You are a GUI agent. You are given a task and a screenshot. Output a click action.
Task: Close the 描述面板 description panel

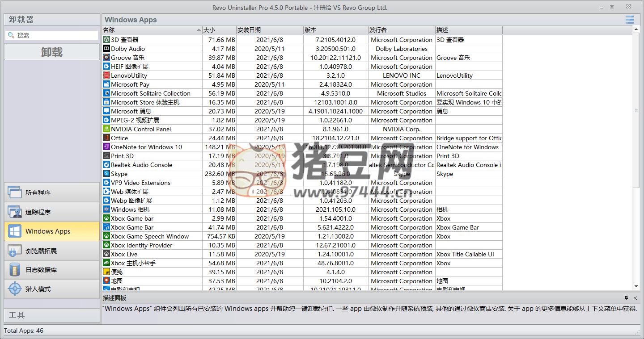tap(635, 298)
